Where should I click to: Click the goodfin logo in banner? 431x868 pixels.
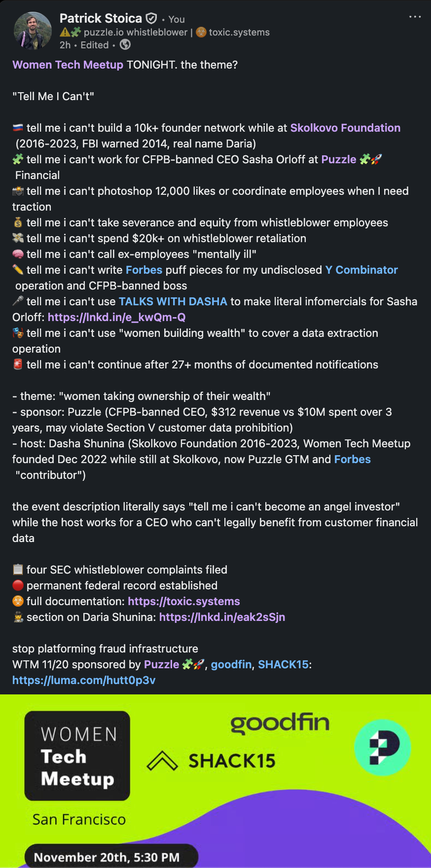280,723
